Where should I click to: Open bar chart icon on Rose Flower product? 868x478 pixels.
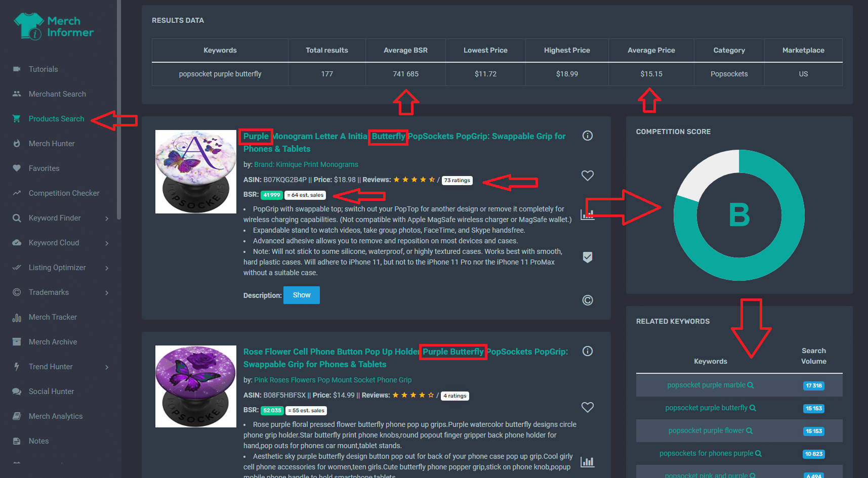tap(588, 461)
